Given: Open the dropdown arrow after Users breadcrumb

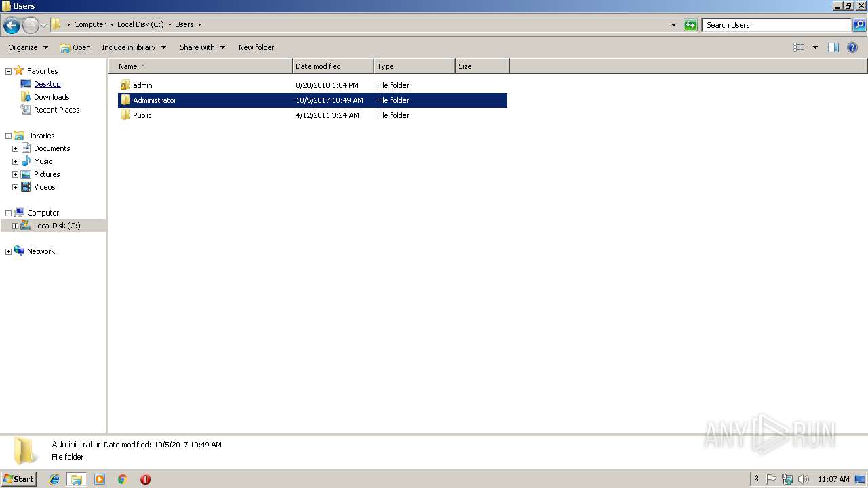Looking at the screenshot, I should pos(199,24).
